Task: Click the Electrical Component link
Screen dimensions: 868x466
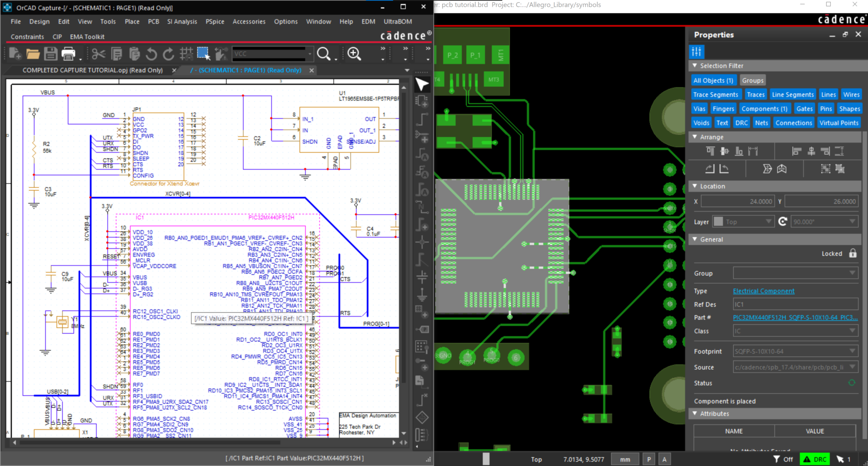Action: (x=763, y=291)
